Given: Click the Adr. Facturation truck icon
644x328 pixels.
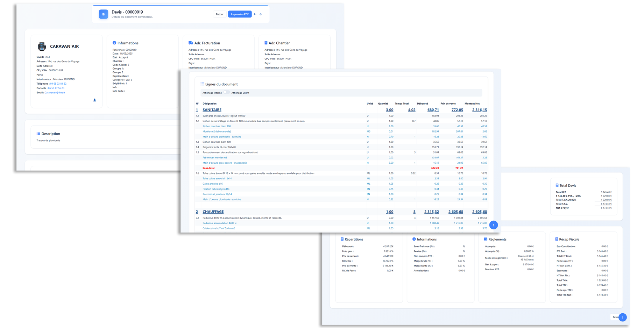Looking at the screenshot, I should pyautogui.click(x=191, y=43).
